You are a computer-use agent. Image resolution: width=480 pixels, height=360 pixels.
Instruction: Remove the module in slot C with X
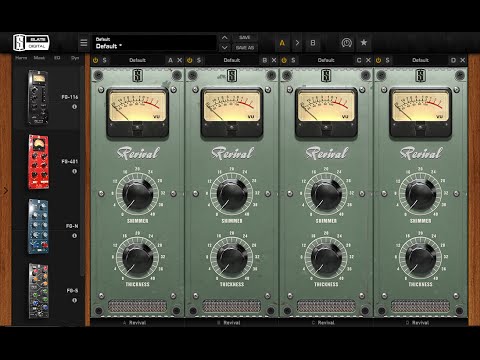pos(368,60)
